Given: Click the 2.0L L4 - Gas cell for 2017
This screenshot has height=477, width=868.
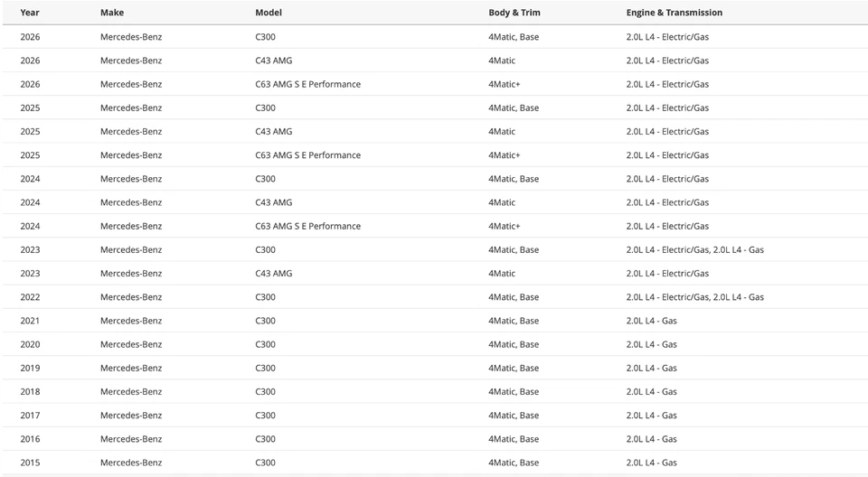Looking at the screenshot, I should pos(651,416).
